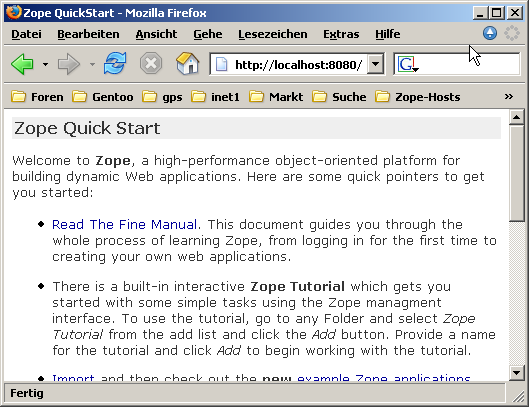Close the Firefox window
The height and width of the screenshot is (407, 529).
pyautogui.click(x=515, y=13)
